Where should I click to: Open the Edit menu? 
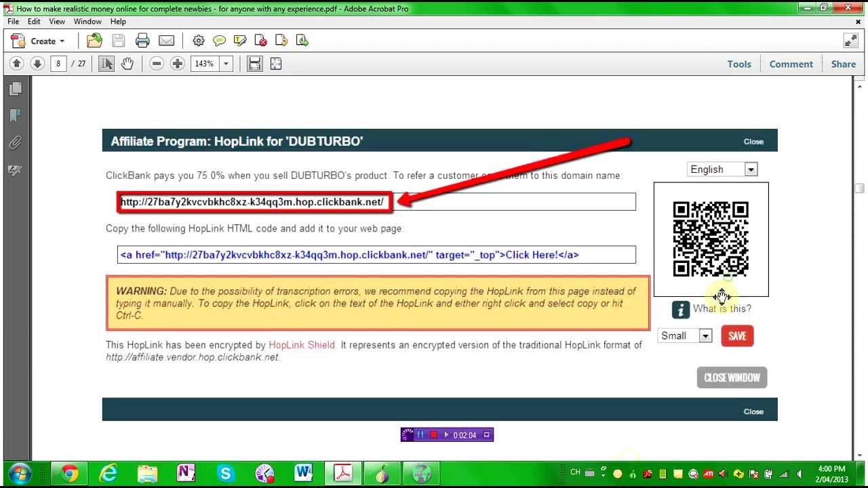34,22
